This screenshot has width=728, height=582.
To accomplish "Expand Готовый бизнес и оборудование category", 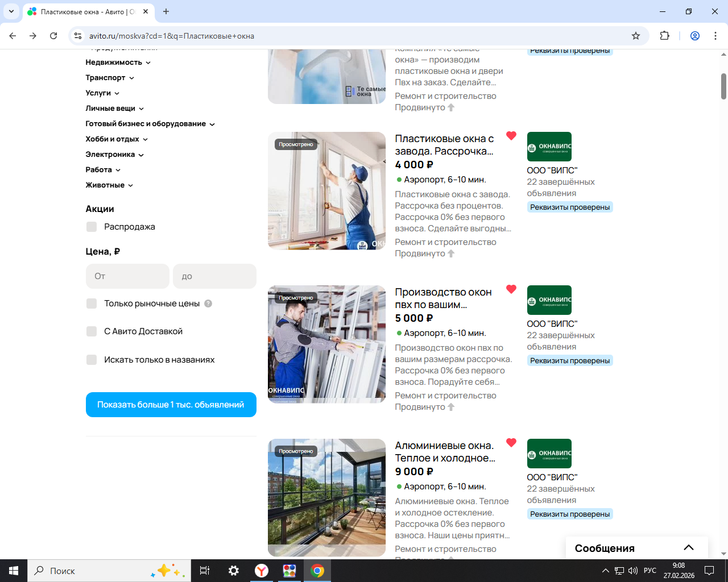I will pos(150,124).
